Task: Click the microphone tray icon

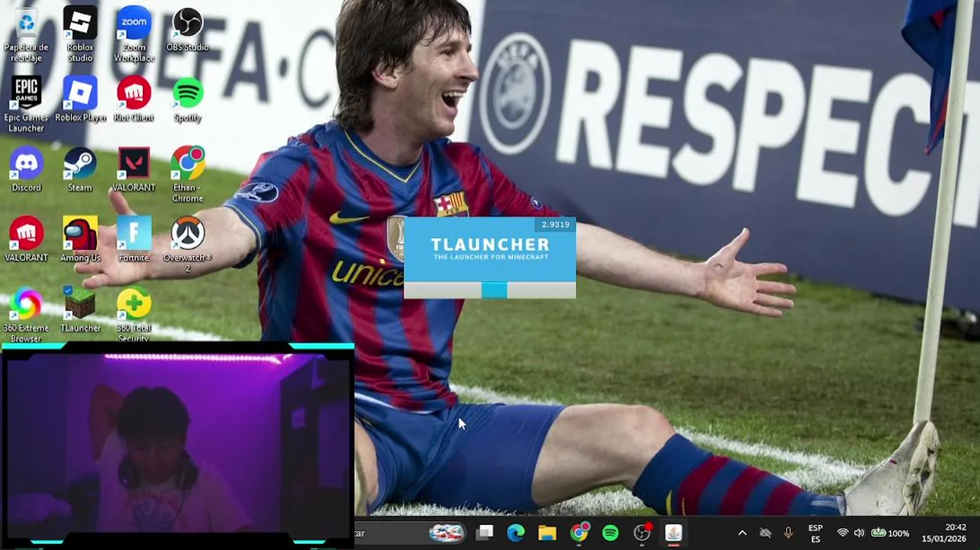Action: coord(788,533)
